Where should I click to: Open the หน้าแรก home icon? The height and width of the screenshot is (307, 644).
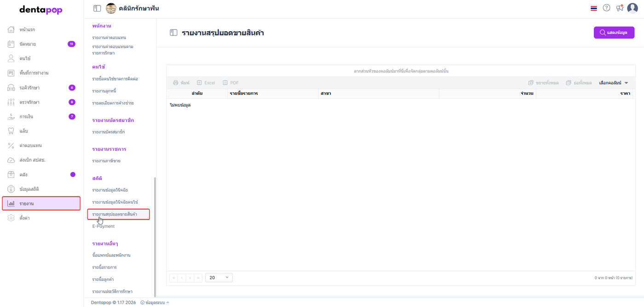point(11,29)
